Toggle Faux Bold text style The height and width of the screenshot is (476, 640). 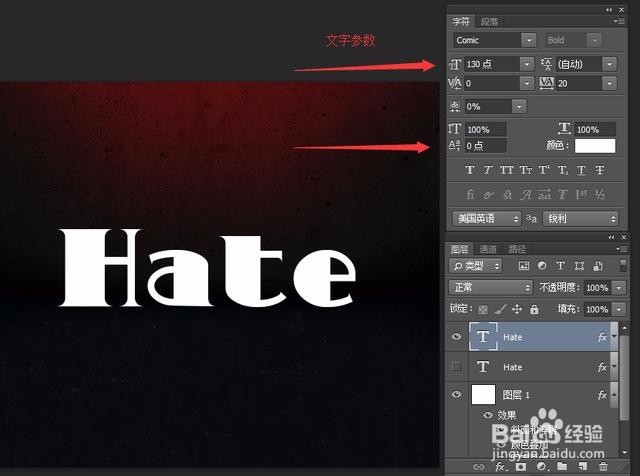[x=470, y=170]
